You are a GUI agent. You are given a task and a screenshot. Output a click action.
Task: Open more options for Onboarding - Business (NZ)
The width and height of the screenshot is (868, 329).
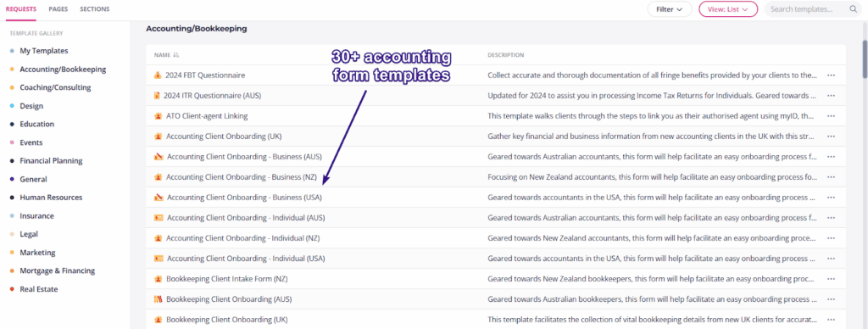click(x=831, y=176)
